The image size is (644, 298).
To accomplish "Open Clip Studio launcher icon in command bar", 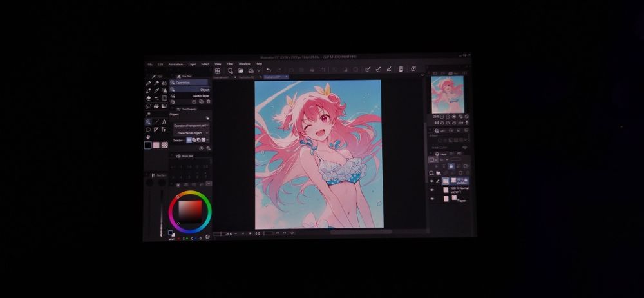I will pos(218,70).
